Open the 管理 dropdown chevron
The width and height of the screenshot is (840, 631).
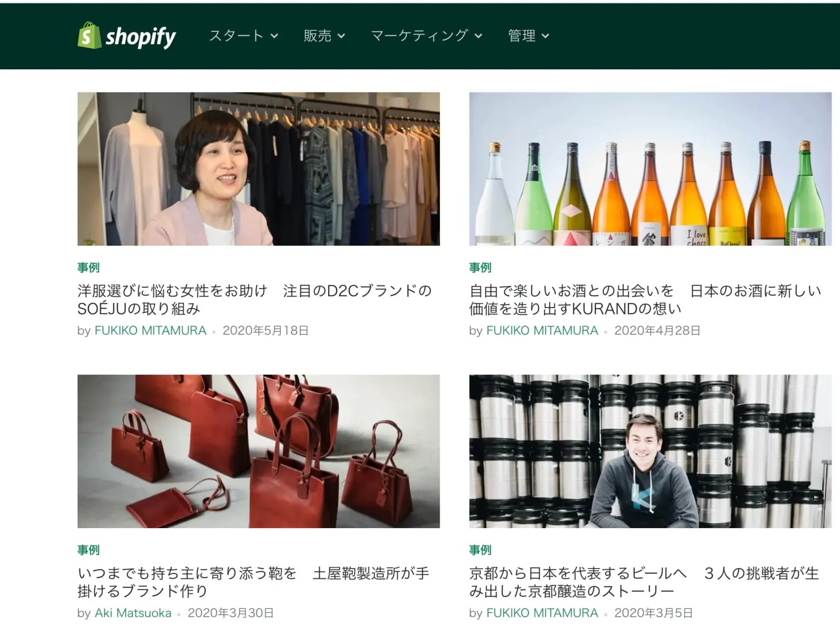tap(545, 36)
